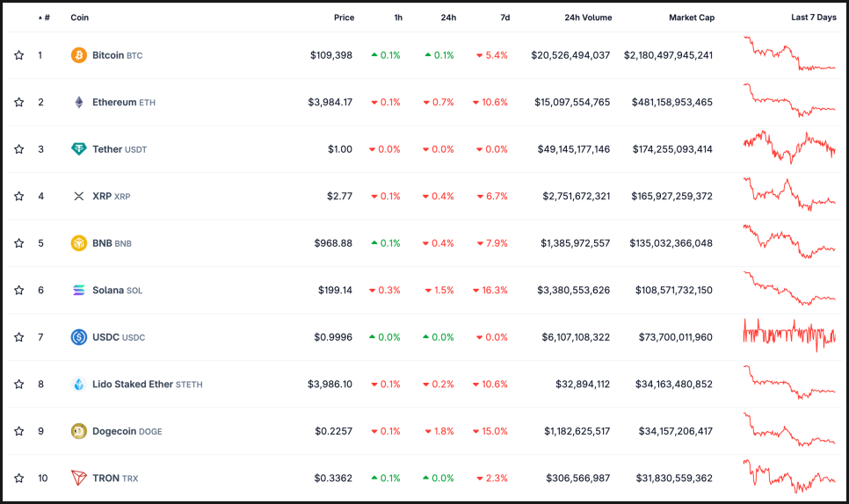Click USDC price $0.9996

[333, 337]
